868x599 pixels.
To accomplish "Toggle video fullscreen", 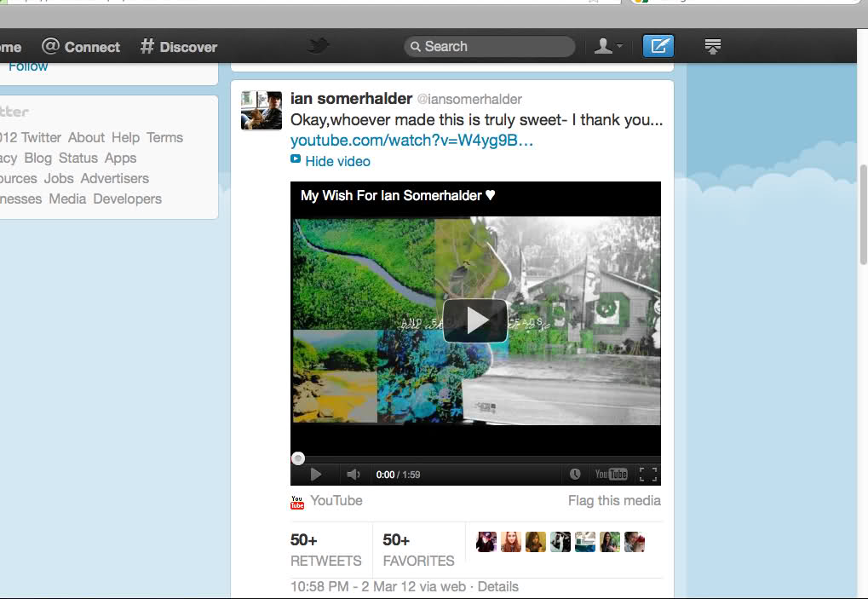I will click(x=648, y=475).
